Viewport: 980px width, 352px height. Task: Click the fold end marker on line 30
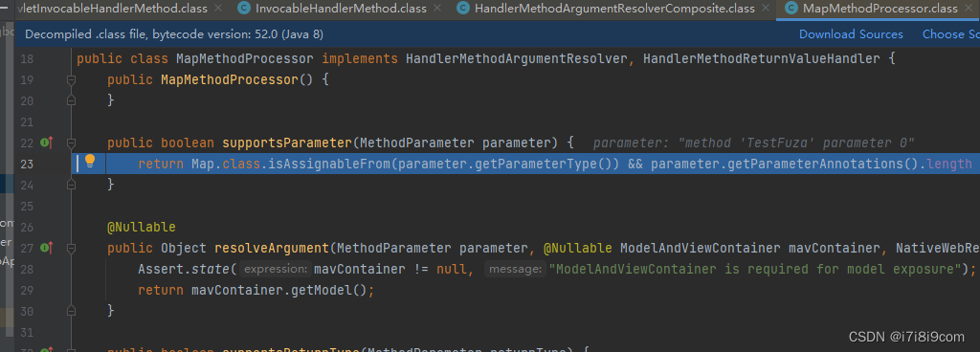(x=71, y=310)
